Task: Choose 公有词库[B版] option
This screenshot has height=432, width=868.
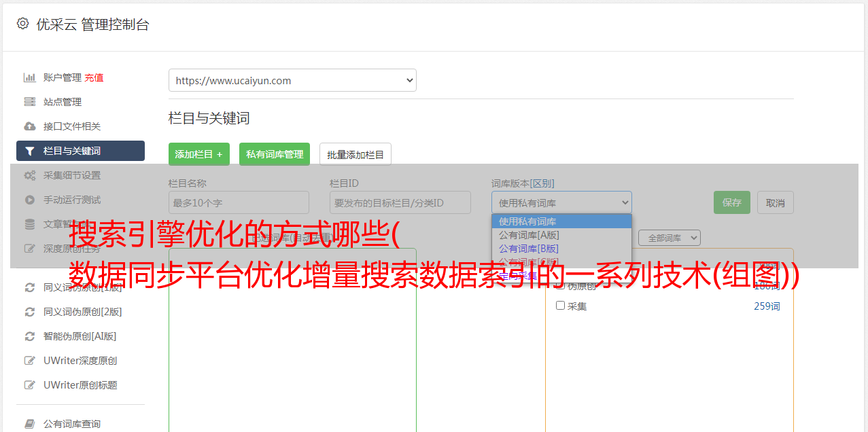Action: (x=529, y=249)
